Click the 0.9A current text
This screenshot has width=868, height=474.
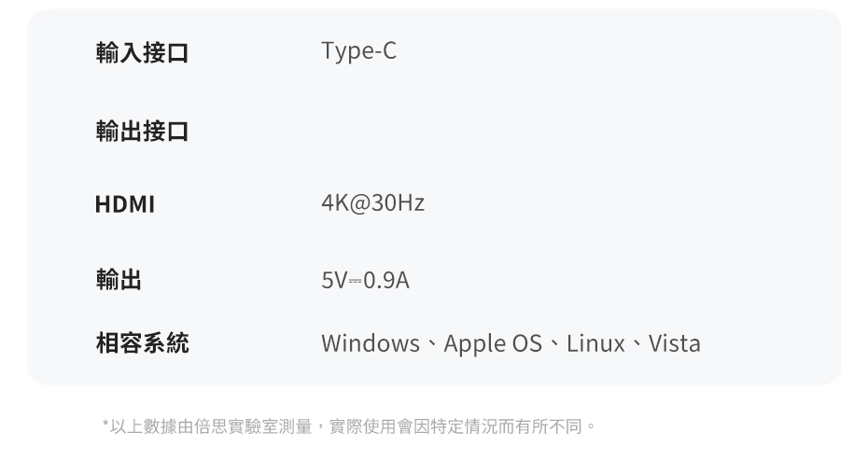(386, 280)
